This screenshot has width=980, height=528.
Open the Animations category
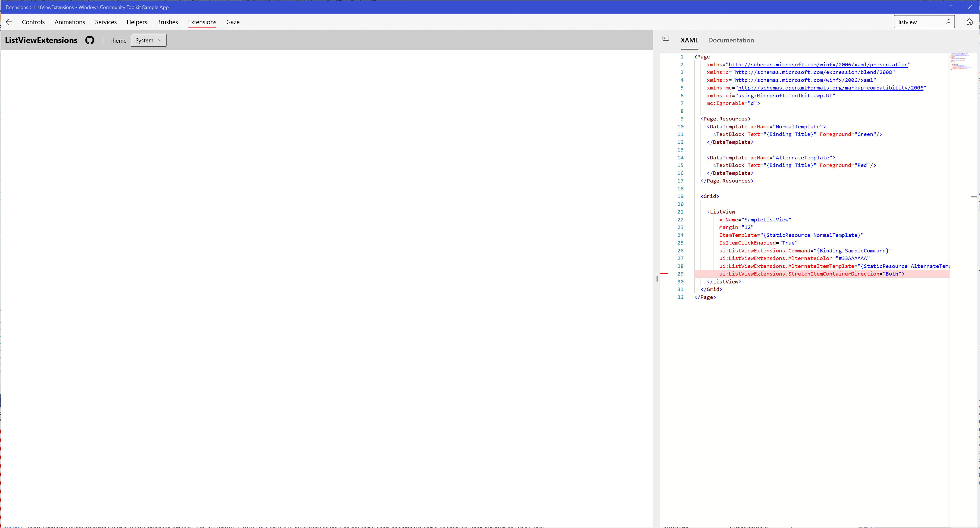point(70,22)
